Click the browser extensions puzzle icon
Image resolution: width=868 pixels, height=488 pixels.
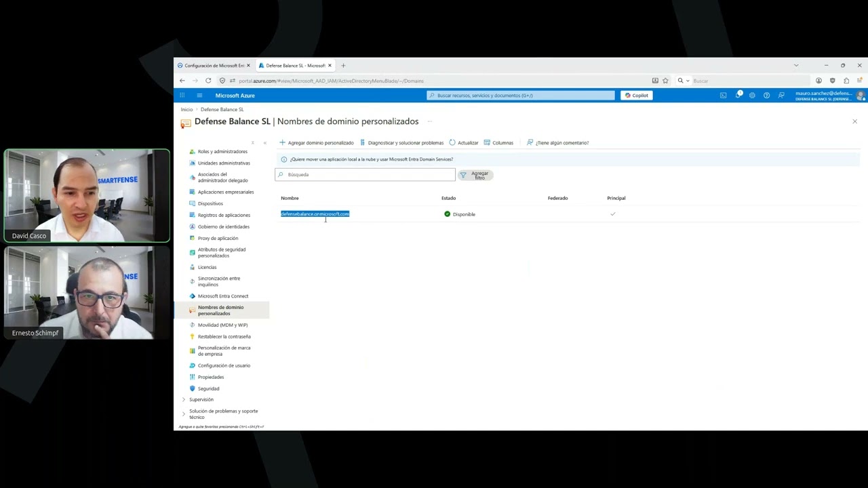846,81
